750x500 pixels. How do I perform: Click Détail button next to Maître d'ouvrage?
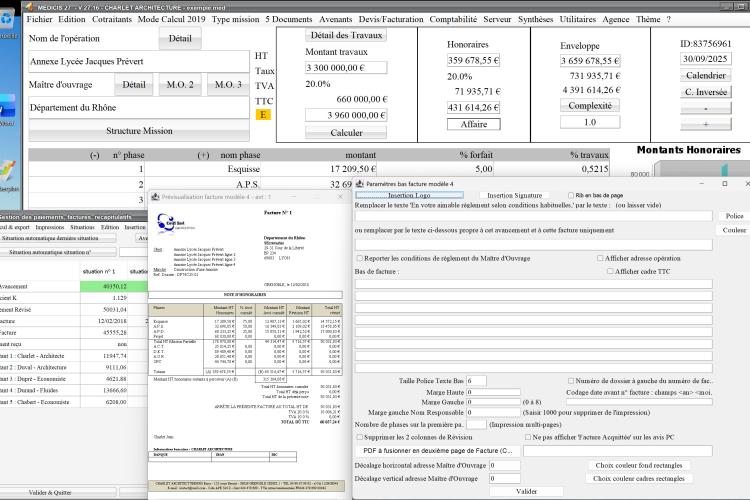[133, 85]
